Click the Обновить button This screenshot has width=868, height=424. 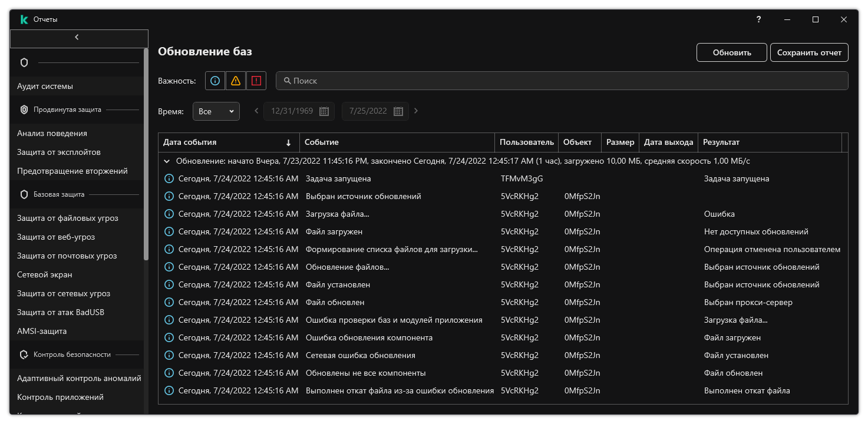coord(731,52)
